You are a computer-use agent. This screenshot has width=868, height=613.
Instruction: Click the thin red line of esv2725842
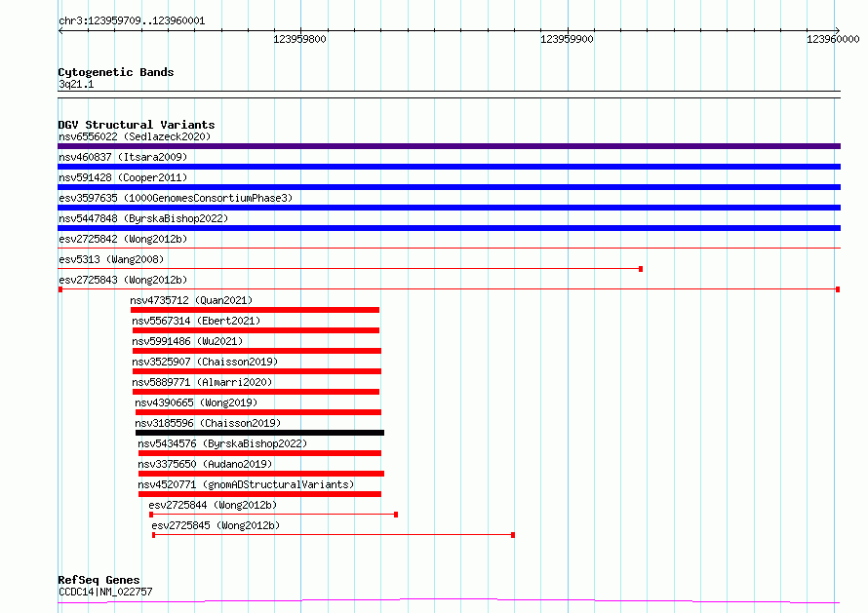coord(449,248)
